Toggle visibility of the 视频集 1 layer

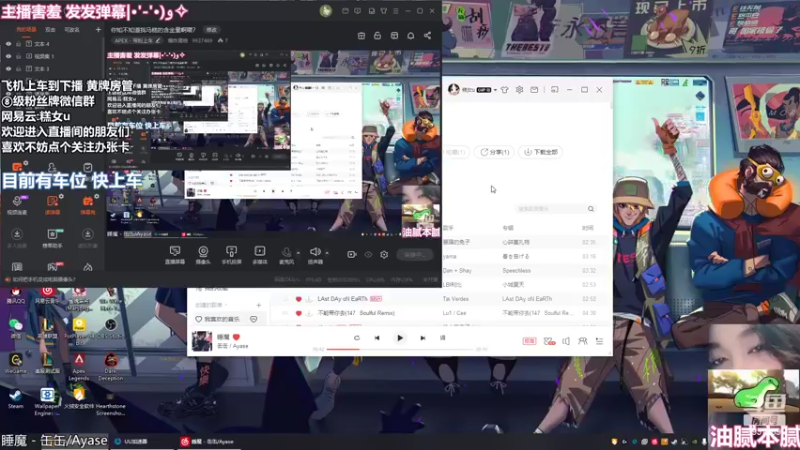[8, 56]
